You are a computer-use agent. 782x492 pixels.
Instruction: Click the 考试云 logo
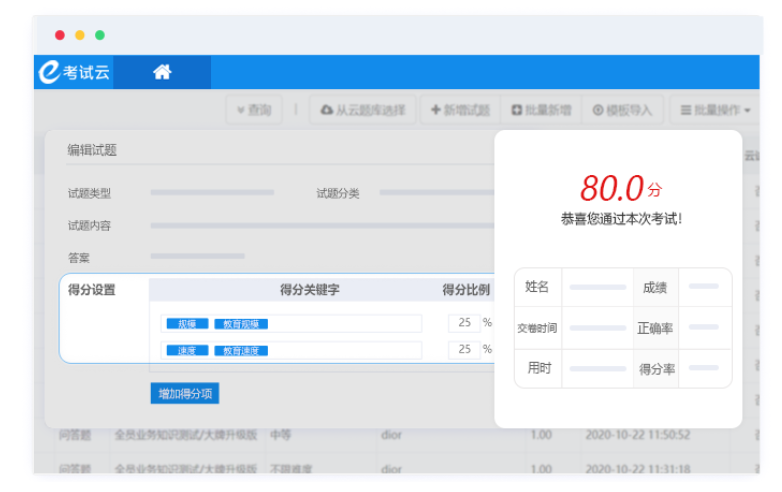point(74,72)
